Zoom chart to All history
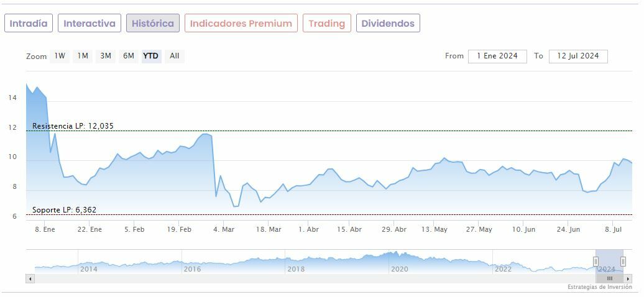Viewport: 644px width, 297px height. [175, 56]
